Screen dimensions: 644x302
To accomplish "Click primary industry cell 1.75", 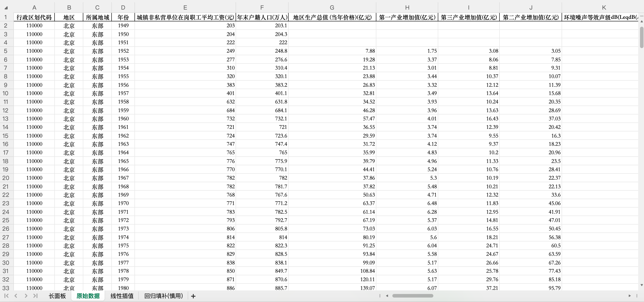I will point(407,51).
